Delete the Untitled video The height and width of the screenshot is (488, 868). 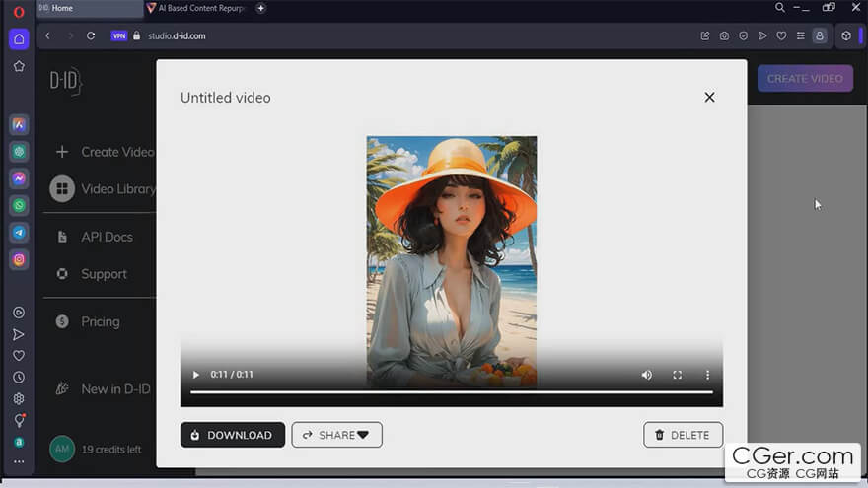683,435
